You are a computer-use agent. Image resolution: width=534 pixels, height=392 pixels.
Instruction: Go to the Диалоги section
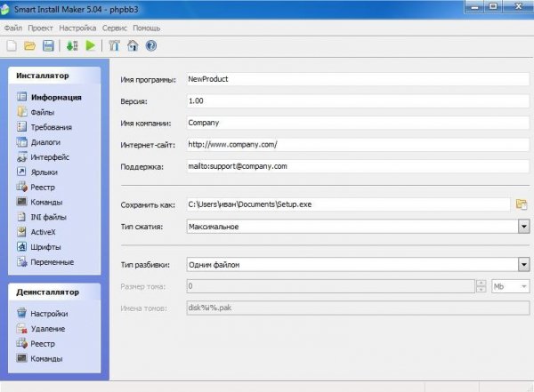pos(45,142)
